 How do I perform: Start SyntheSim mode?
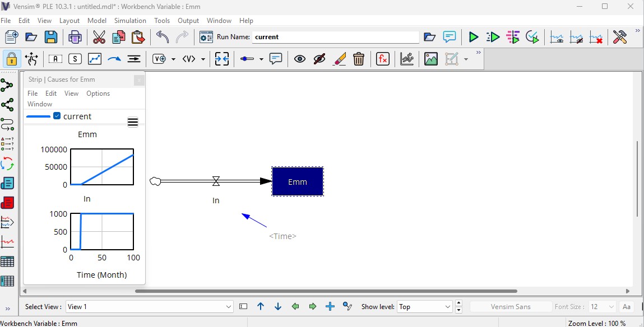[493, 37]
